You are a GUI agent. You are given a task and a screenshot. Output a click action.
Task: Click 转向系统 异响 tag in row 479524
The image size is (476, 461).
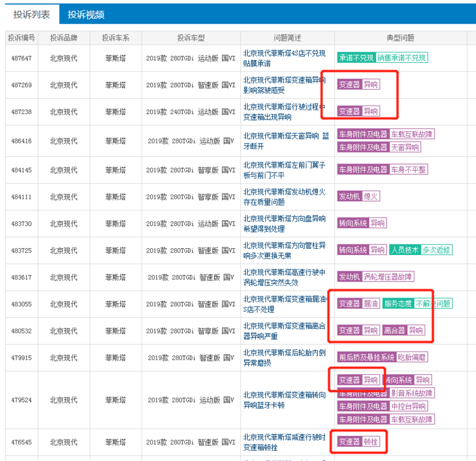pyautogui.click(x=407, y=380)
